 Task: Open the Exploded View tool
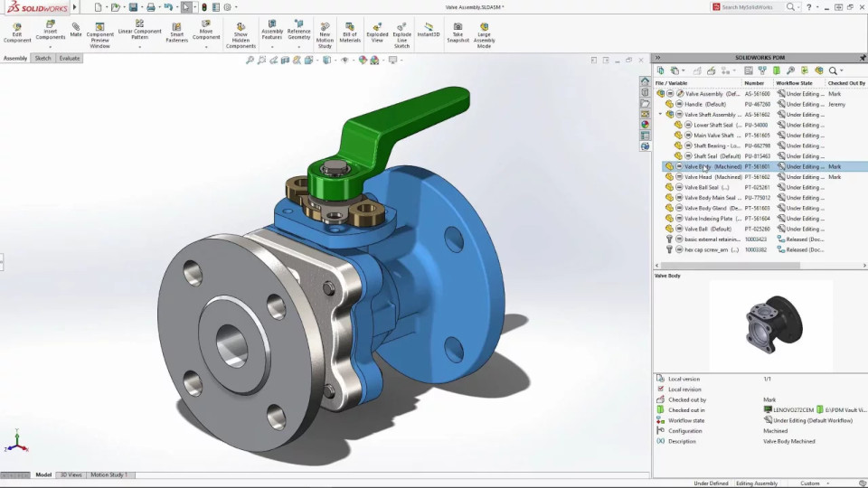[377, 33]
